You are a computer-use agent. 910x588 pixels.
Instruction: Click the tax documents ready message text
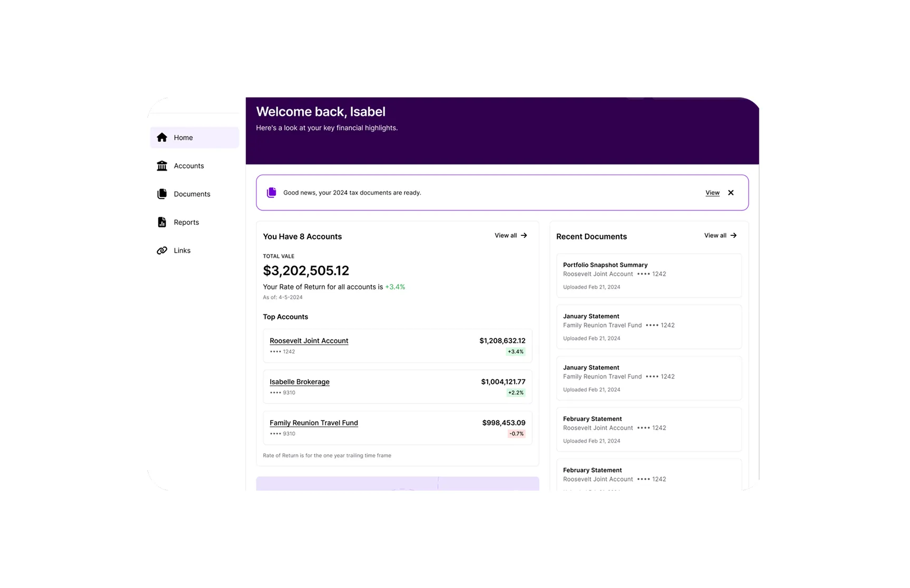352,193
